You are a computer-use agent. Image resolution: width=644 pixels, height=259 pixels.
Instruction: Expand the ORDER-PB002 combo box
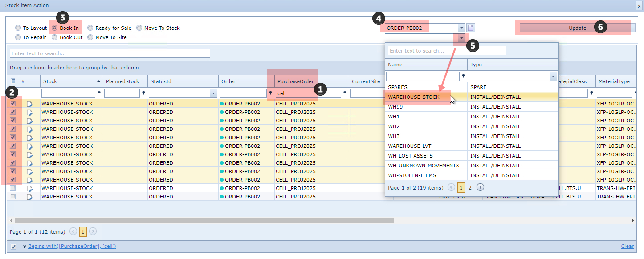coord(461,28)
